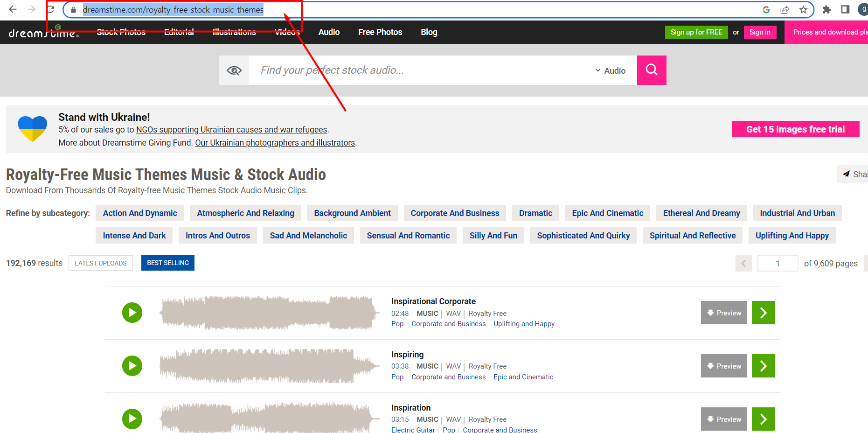Open the Inspirational Corporate title link
Screen dimensions: 868x433
[x=433, y=301]
